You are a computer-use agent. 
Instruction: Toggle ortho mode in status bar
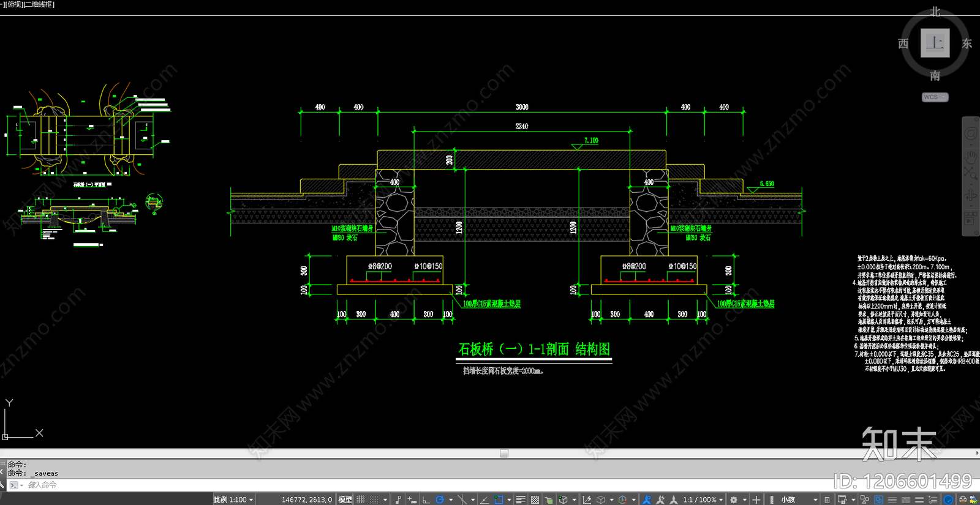pyautogui.click(x=426, y=499)
